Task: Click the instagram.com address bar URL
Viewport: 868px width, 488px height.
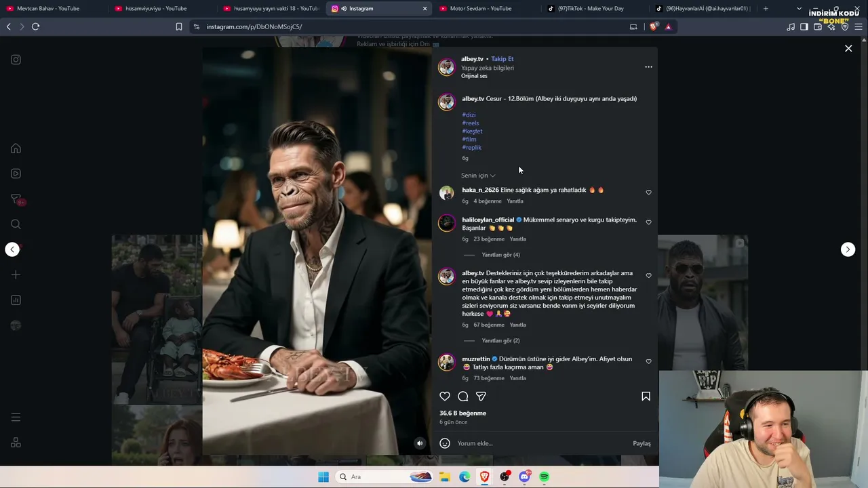Action: point(254,26)
